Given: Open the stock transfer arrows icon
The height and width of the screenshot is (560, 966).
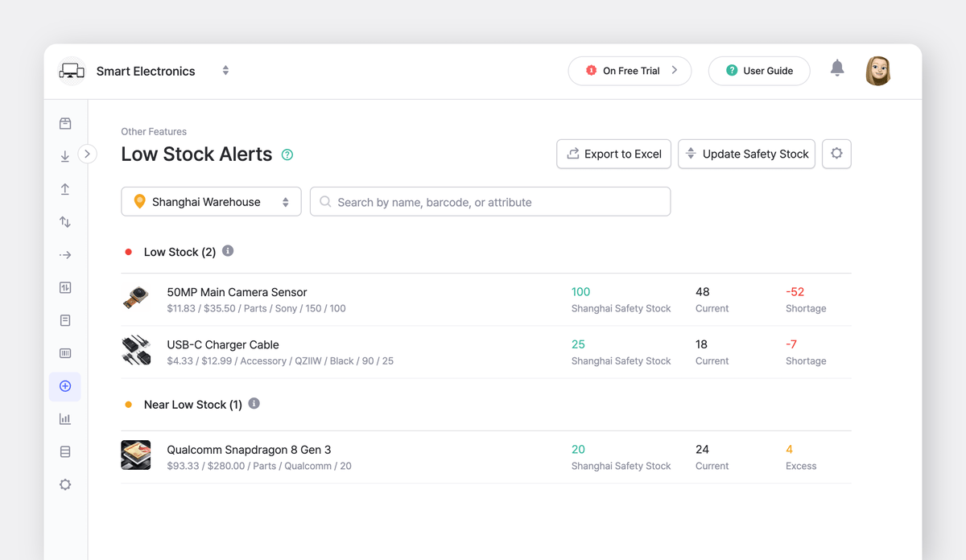Looking at the screenshot, I should click(x=65, y=222).
